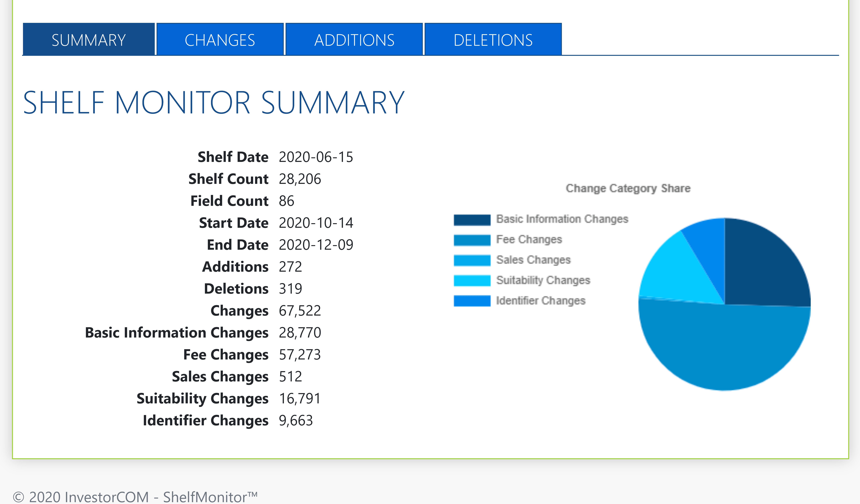Click the Deletions value 319
860x504 pixels.
[290, 289]
